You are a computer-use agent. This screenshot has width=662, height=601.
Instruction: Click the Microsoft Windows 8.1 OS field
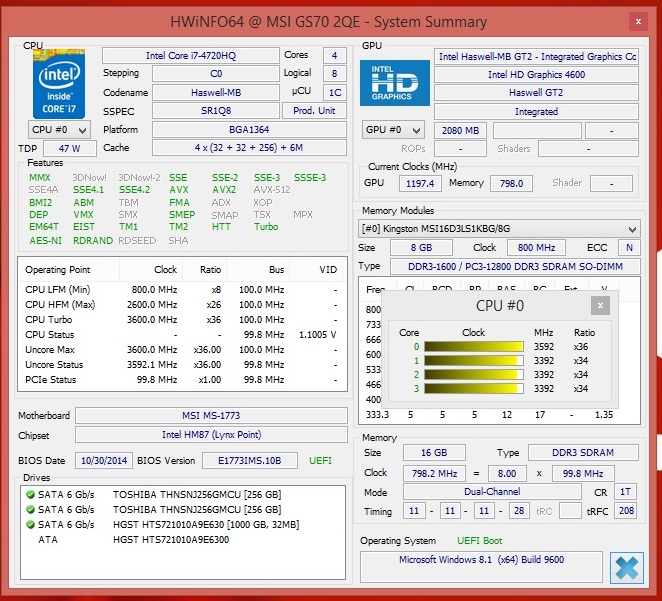(481, 567)
